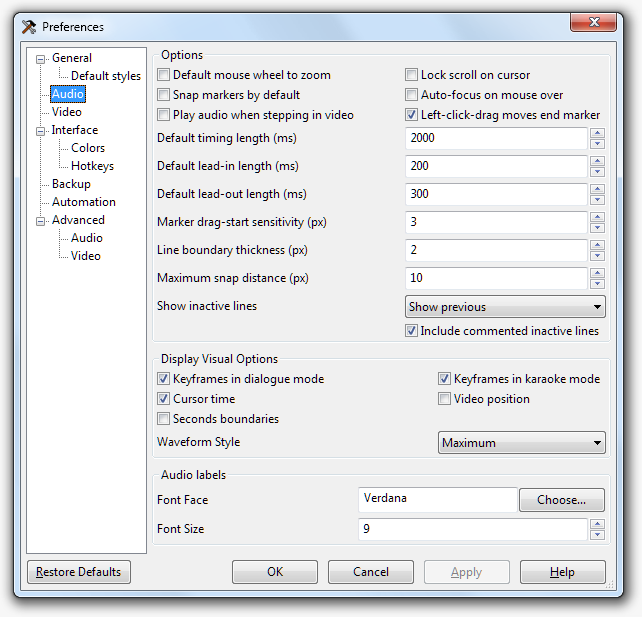Click the Font Face text field
The width and height of the screenshot is (642, 617).
(437, 499)
